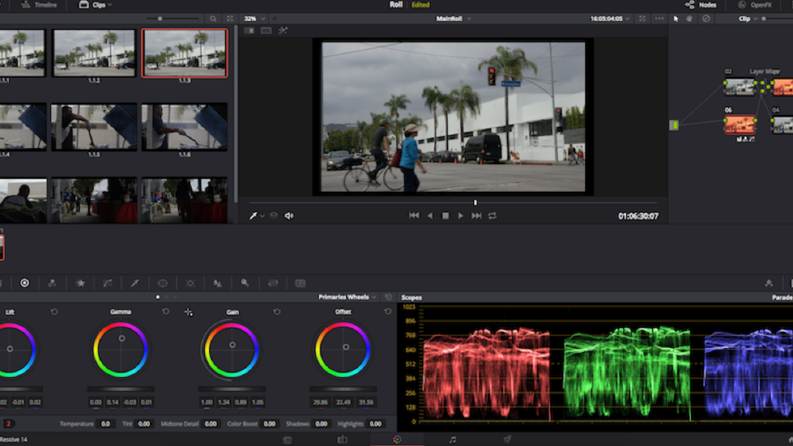The width and height of the screenshot is (793, 446).
Task: Open the Color Wheels palette icon
Action: [x=24, y=283]
